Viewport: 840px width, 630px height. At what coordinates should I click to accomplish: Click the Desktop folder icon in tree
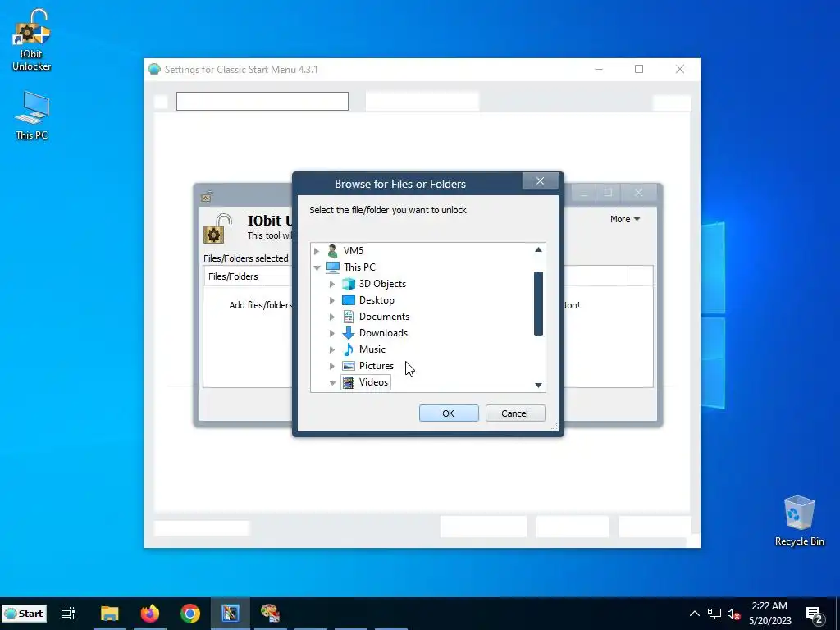(x=348, y=300)
